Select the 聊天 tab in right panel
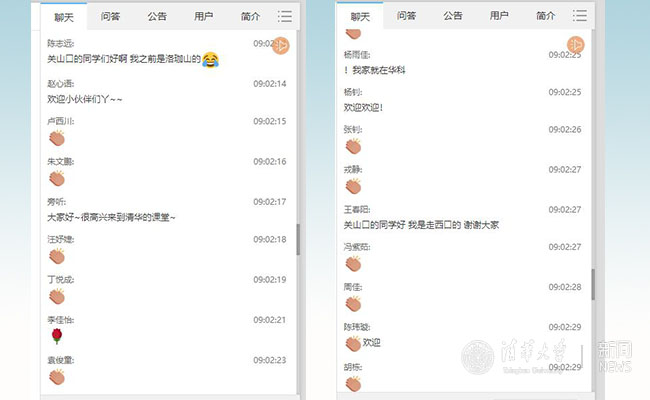 click(x=361, y=17)
